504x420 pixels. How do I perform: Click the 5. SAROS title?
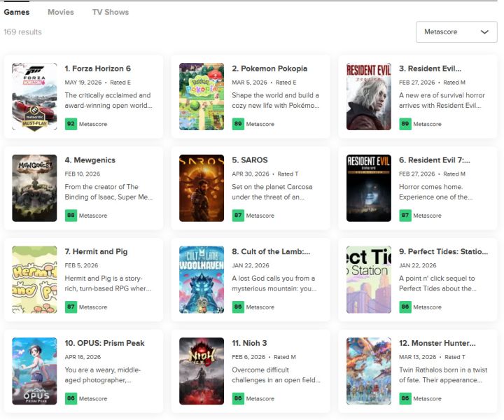[250, 160]
